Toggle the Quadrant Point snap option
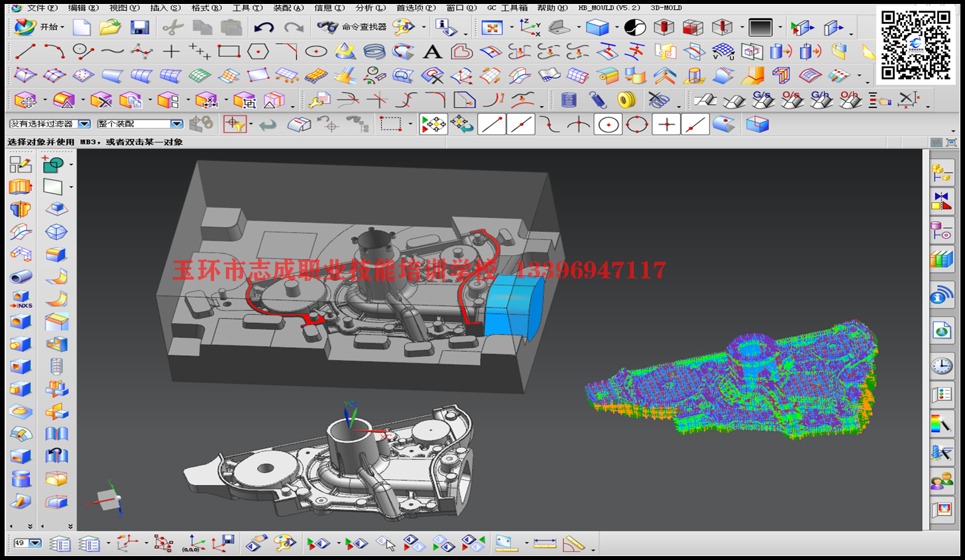Image resolution: width=965 pixels, height=560 pixels. click(x=637, y=124)
